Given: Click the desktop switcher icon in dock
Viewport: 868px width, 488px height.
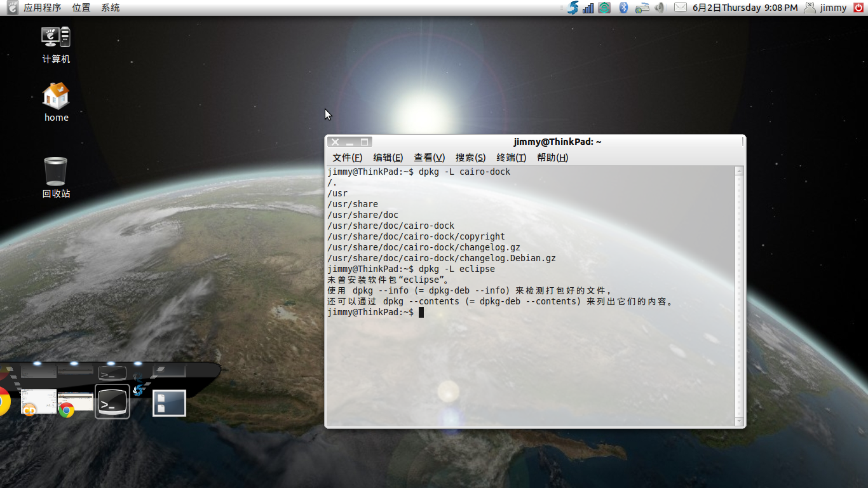Looking at the screenshot, I should (169, 403).
